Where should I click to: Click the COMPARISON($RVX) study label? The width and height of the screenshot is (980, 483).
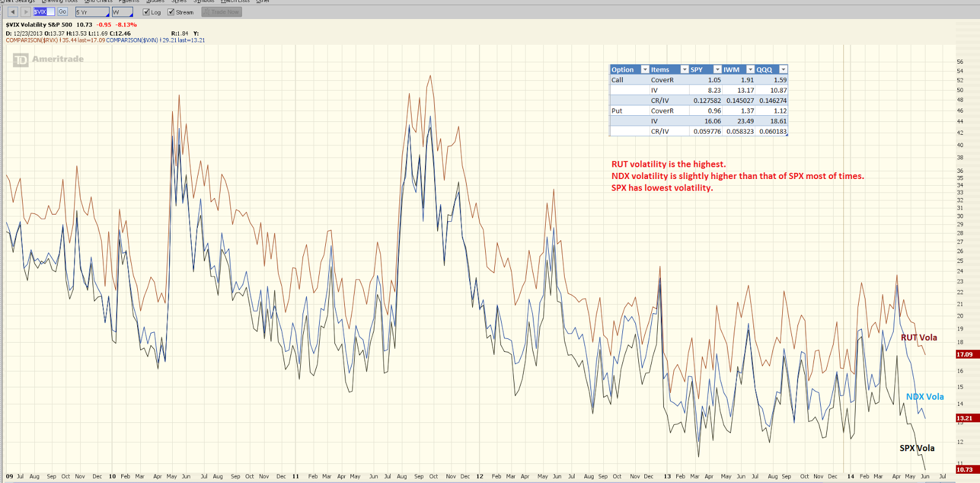coord(32,40)
